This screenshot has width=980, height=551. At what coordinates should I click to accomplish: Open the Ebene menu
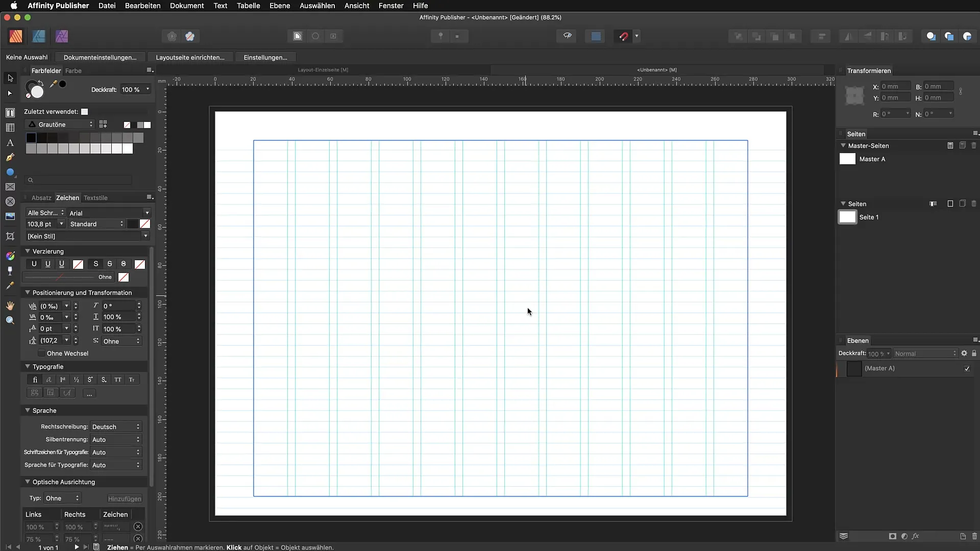pyautogui.click(x=280, y=6)
